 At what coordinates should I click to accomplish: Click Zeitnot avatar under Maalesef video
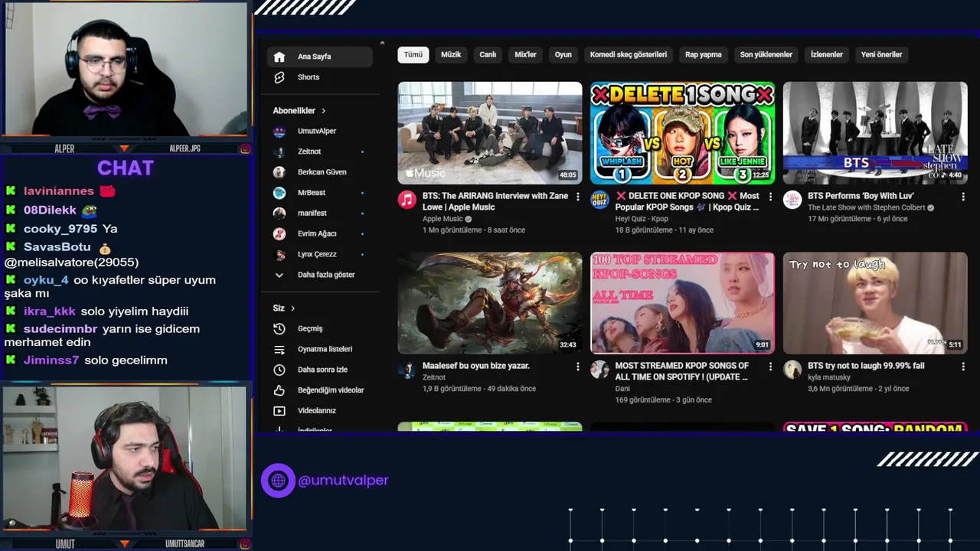[407, 370]
